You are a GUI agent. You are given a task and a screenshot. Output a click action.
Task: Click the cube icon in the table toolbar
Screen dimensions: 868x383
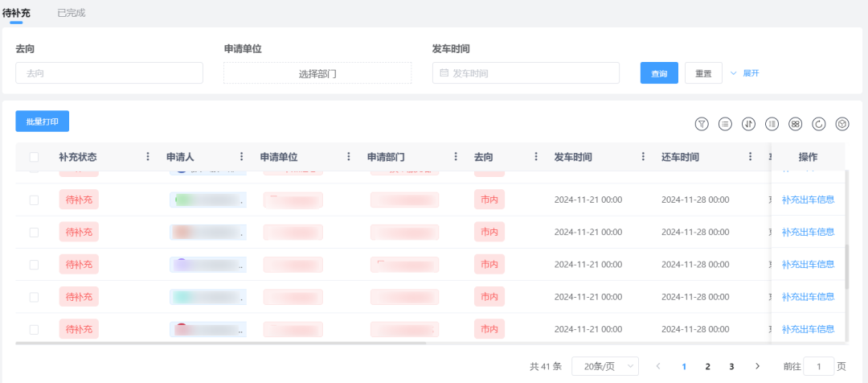click(842, 124)
